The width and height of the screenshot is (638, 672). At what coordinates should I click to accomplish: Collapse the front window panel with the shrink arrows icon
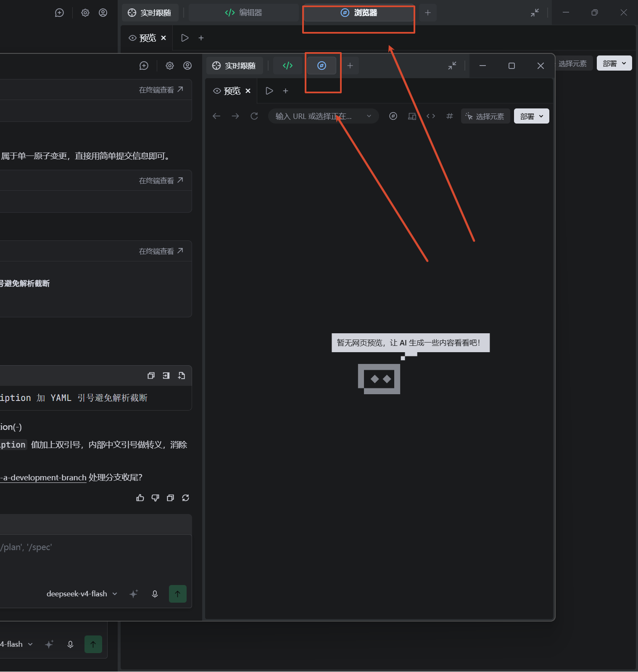click(x=452, y=66)
